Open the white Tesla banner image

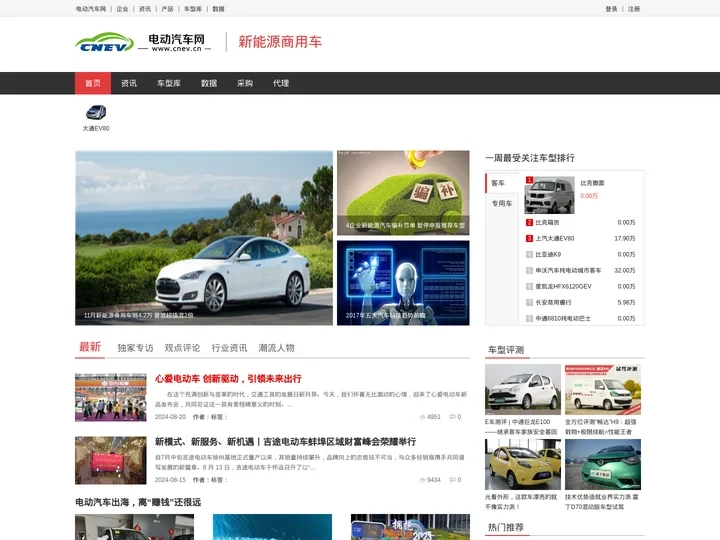pyautogui.click(x=204, y=238)
